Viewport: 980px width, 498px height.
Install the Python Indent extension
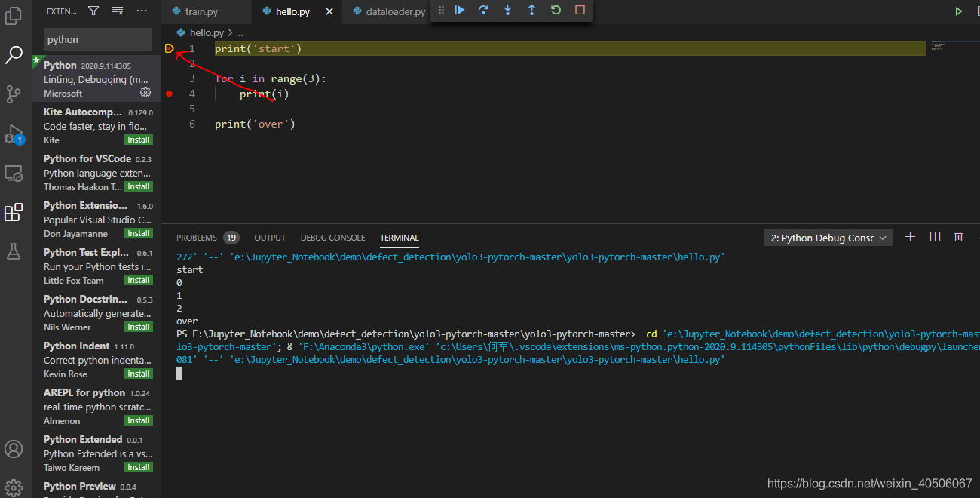(x=139, y=373)
